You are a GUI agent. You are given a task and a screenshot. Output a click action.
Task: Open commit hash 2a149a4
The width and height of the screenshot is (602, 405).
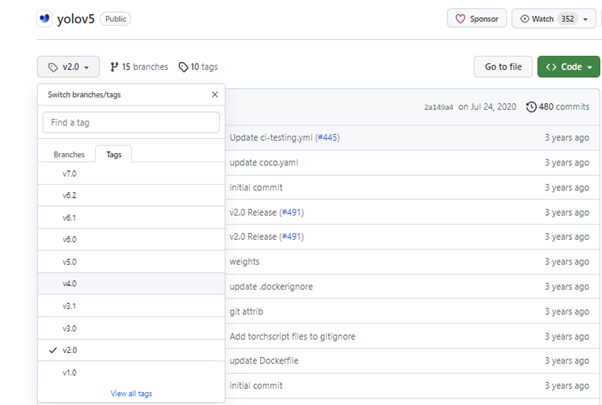click(438, 107)
